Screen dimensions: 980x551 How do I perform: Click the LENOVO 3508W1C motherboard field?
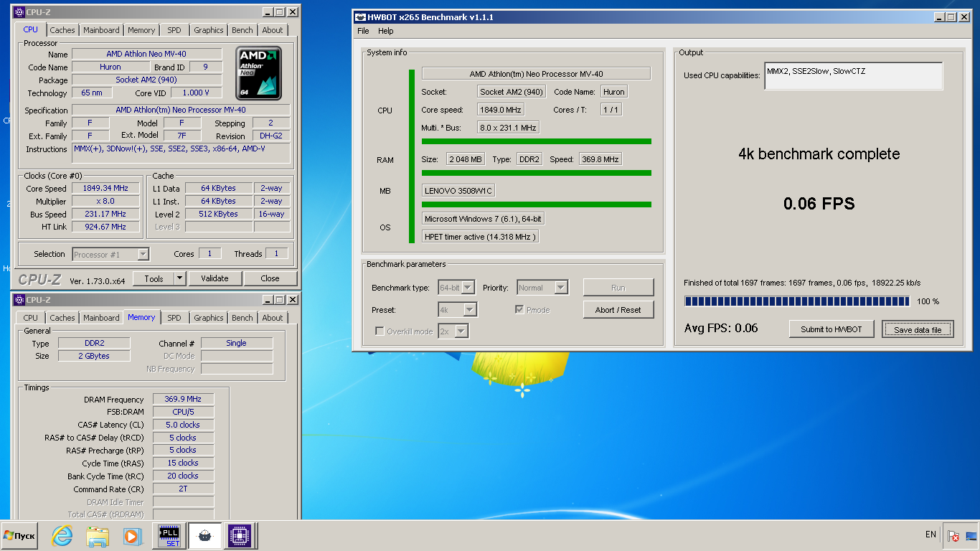[458, 191]
